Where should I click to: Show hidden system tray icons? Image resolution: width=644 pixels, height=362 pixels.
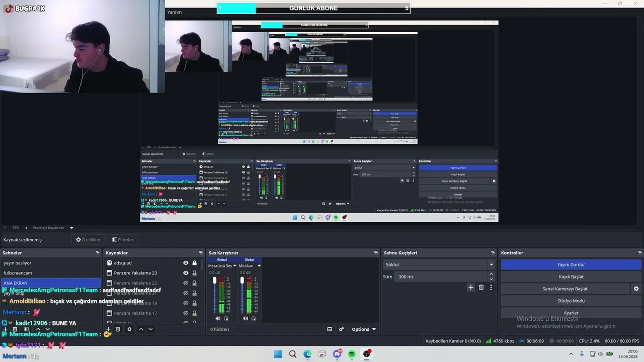[x=571, y=354]
